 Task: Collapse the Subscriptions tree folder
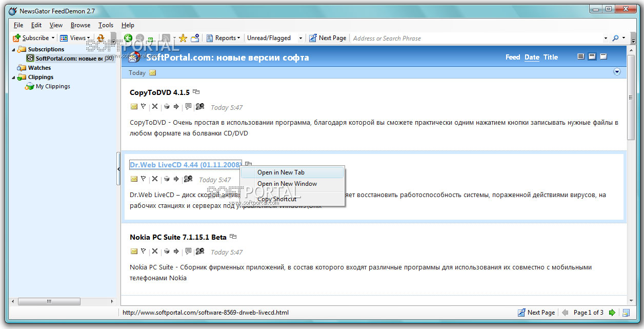(14, 49)
